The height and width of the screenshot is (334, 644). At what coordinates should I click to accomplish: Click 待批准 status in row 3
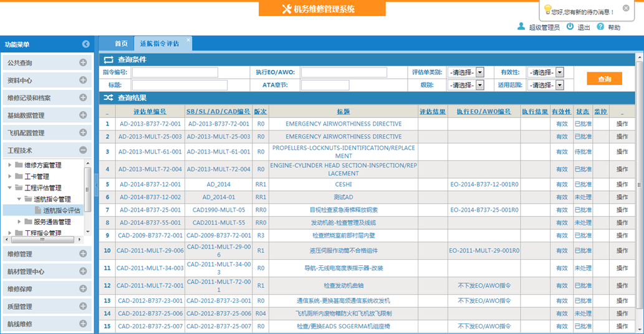pyautogui.click(x=583, y=152)
